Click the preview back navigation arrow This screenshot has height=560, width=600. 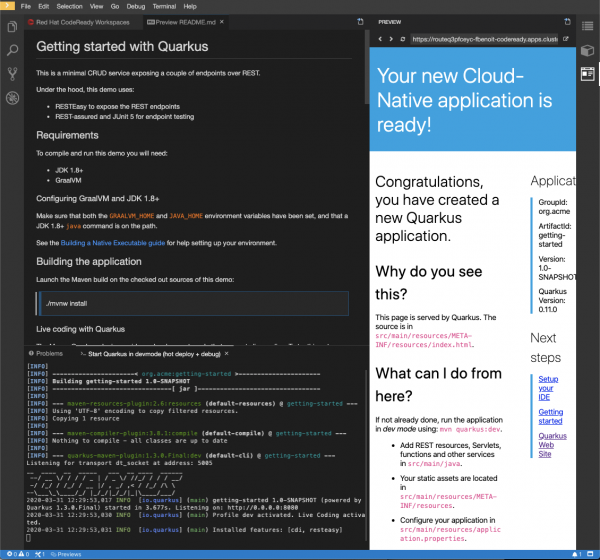(x=378, y=38)
